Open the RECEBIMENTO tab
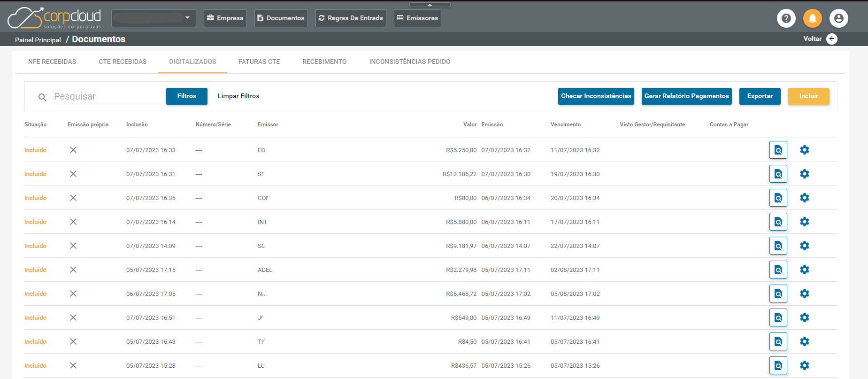 tap(324, 62)
